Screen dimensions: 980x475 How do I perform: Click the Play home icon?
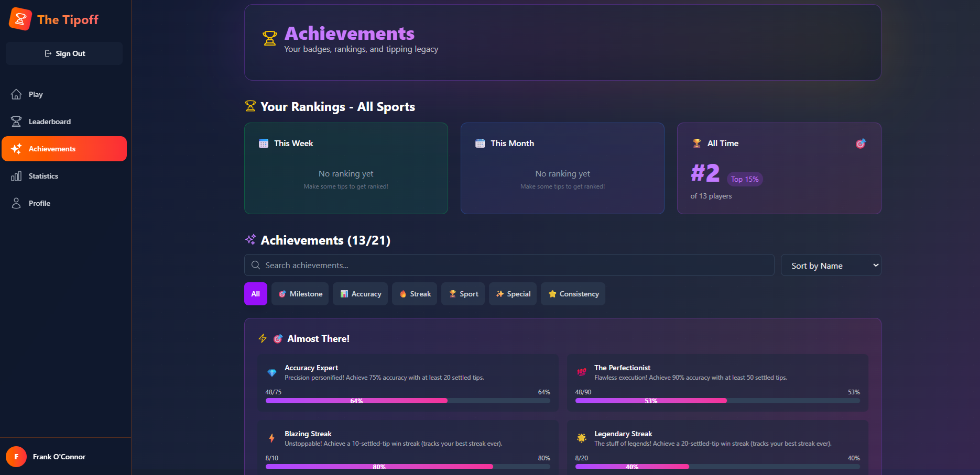point(16,94)
